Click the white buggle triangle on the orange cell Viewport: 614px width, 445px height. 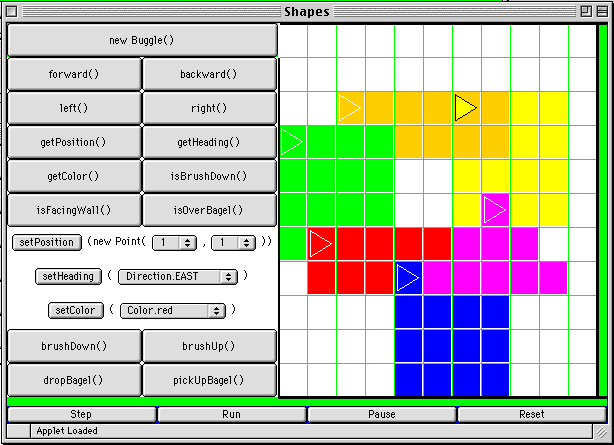[x=349, y=108]
